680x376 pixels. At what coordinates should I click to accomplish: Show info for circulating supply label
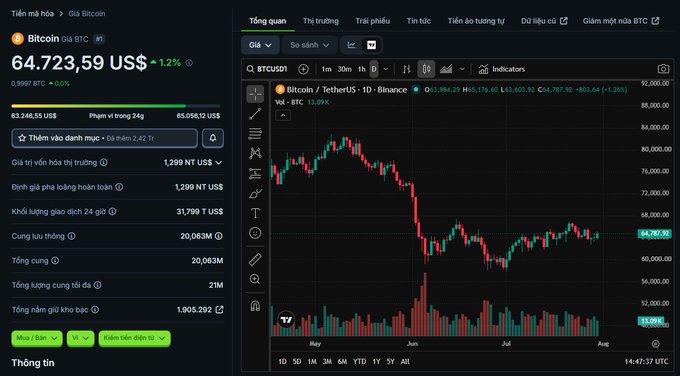click(x=71, y=236)
